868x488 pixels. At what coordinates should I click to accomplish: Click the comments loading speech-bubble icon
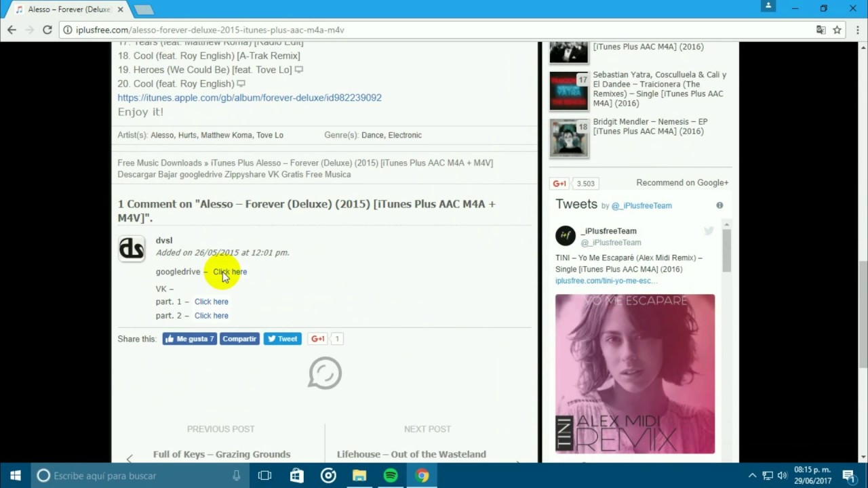[325, 373]
